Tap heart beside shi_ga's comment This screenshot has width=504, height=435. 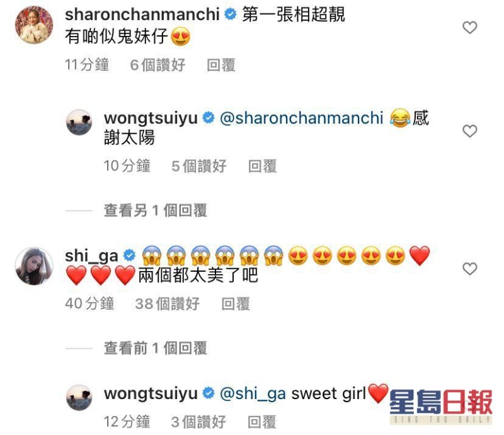click(469, 269)
